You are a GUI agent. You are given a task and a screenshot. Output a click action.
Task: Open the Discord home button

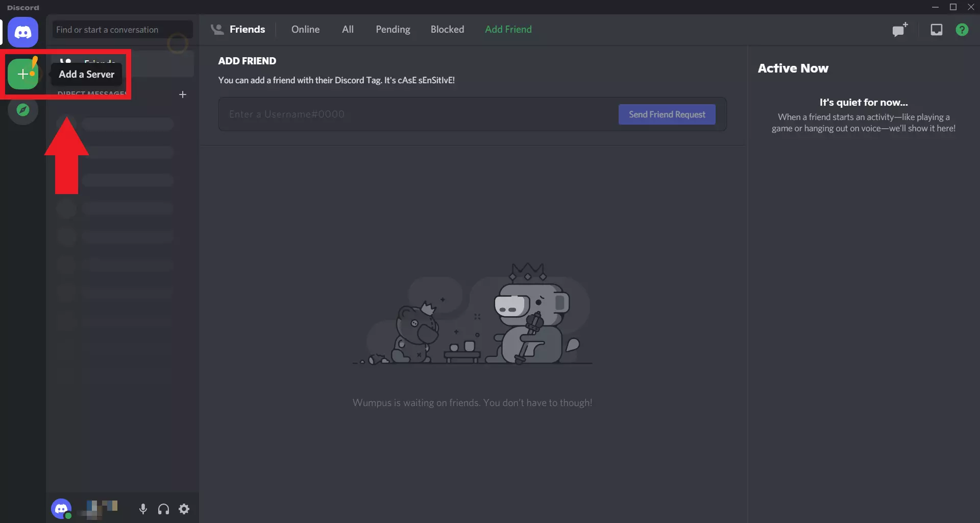[23, 32]
